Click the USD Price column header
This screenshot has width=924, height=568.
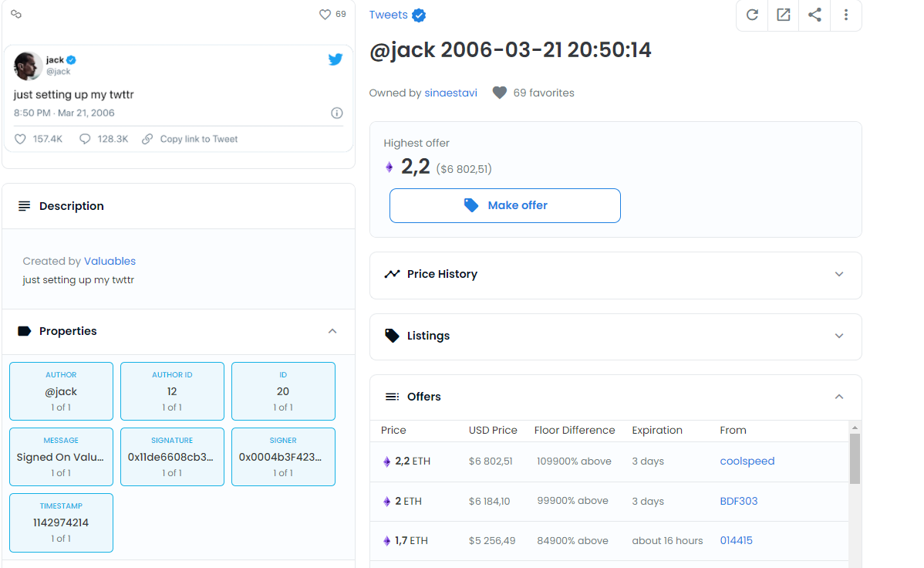pyautogui.click(x=493, y=430)
